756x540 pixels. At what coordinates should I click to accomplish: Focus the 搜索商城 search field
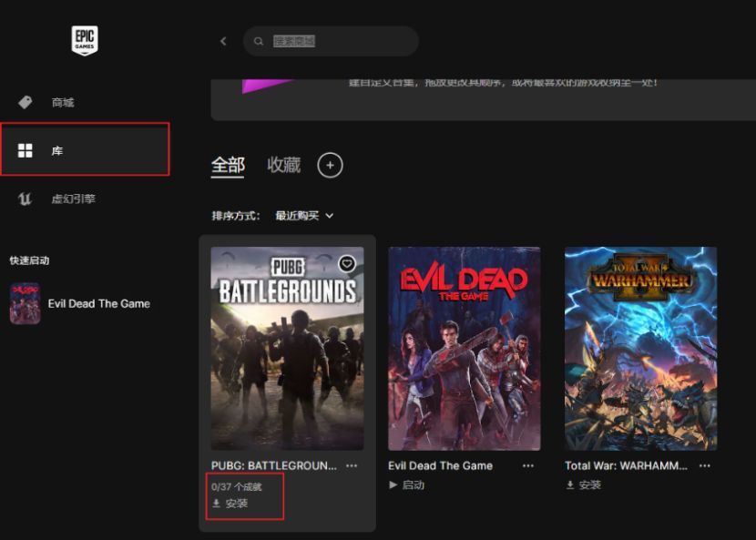[x=331, y=41]
